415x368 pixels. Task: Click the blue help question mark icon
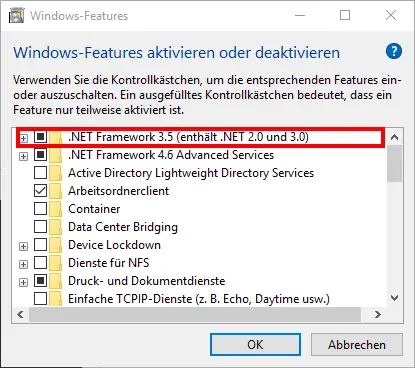pos(394,51)
